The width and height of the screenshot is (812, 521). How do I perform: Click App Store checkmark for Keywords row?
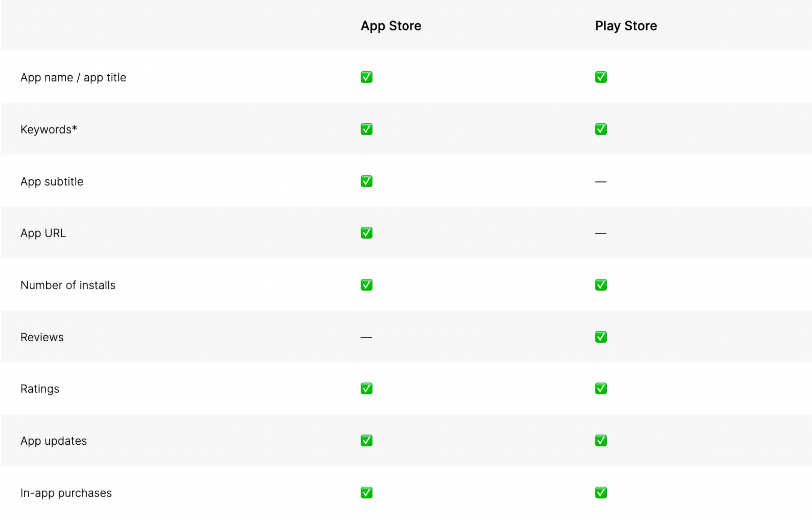coord(366,129)
